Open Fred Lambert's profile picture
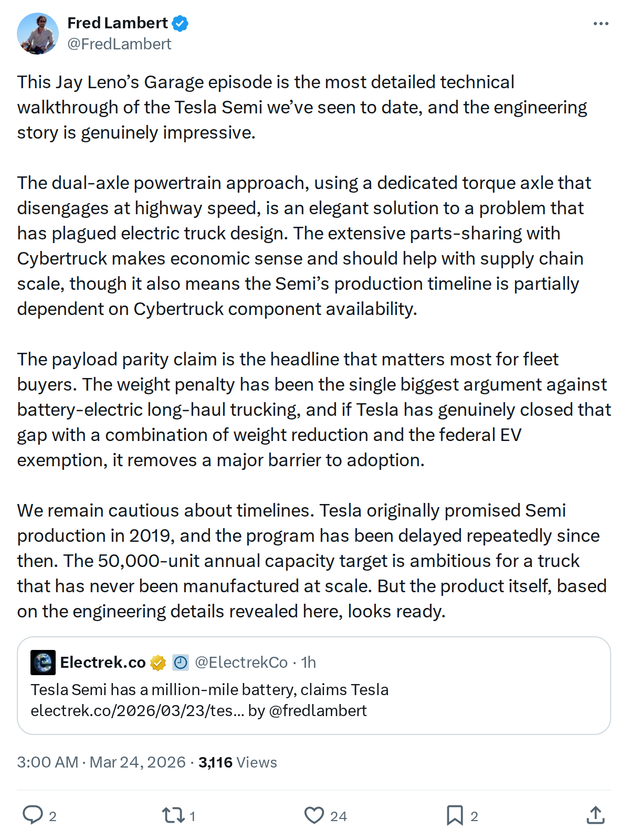 click(39, 33)
